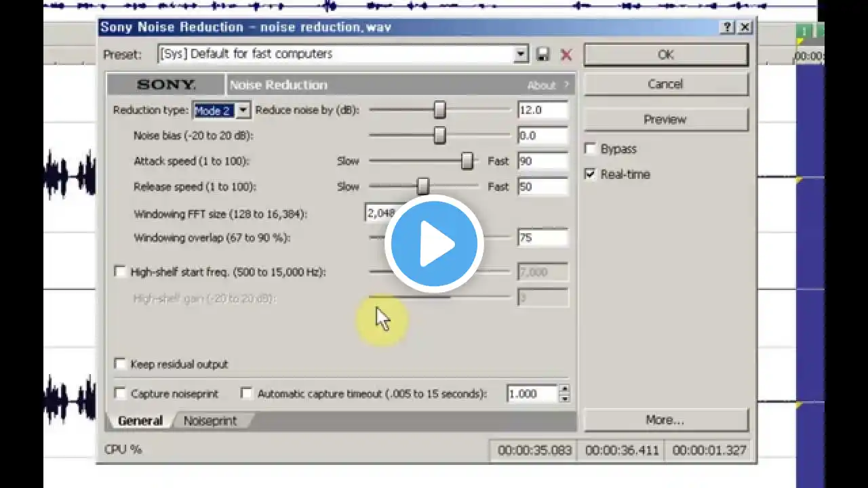Click the red X delete preset icon

coord(566,55)
